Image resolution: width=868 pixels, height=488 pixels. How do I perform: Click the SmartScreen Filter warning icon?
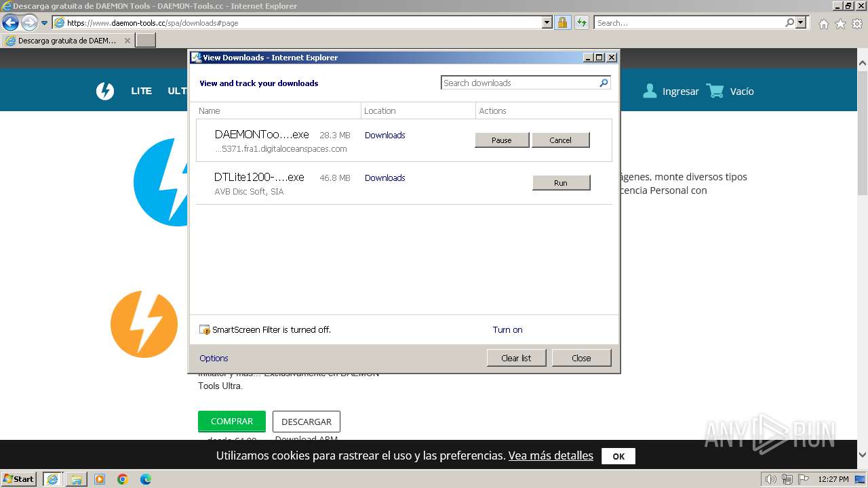(x=205, y=330)
